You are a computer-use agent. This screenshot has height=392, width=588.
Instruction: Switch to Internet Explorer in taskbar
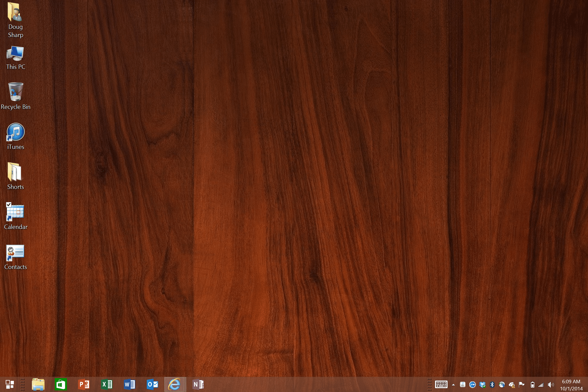tap(175, 384)
